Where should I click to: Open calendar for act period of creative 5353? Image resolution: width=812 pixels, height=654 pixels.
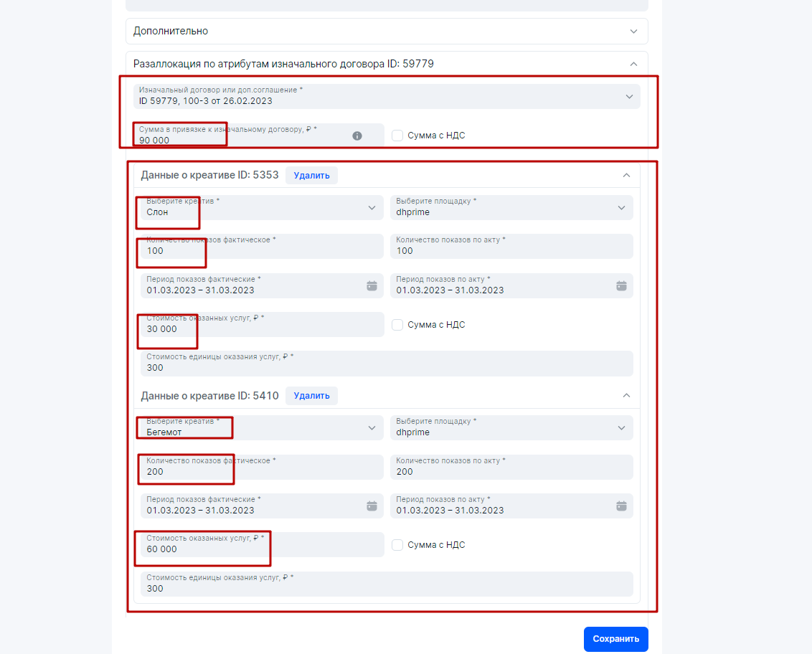(621, 285)
